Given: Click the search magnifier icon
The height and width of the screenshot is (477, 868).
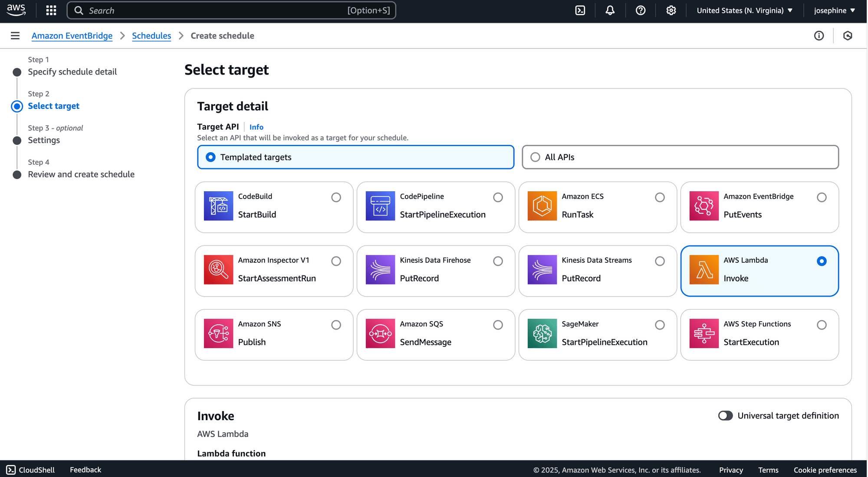Looking at the screenshot, I should pyautogui.click(x=79, y=10).
